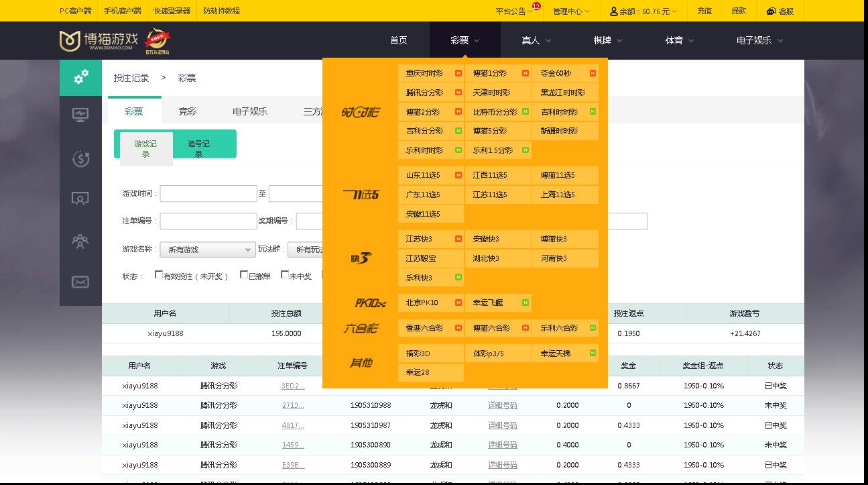
Task: Choose 幸运28 in the lottery menu
Action: 431,372
